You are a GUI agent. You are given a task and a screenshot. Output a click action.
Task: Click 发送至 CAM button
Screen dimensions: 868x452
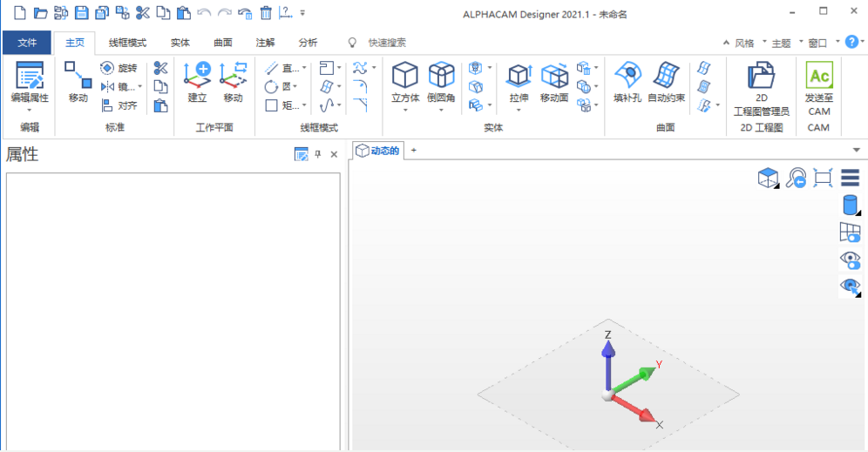tap(819, 89)
